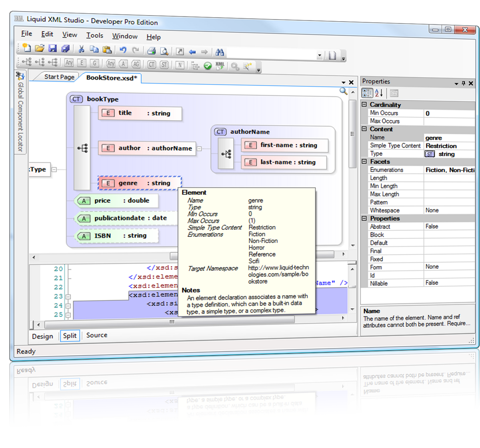Image resolution: width=480 pixels, height=448 pixels.
Task: Collapse the :Type node expander
Action: (x=54, y=170)
